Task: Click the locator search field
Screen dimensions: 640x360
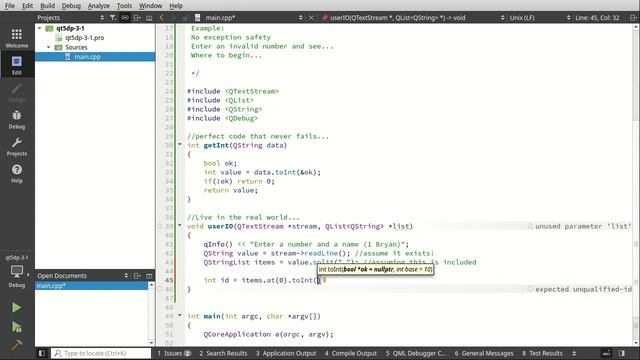Action: (101, 353)
